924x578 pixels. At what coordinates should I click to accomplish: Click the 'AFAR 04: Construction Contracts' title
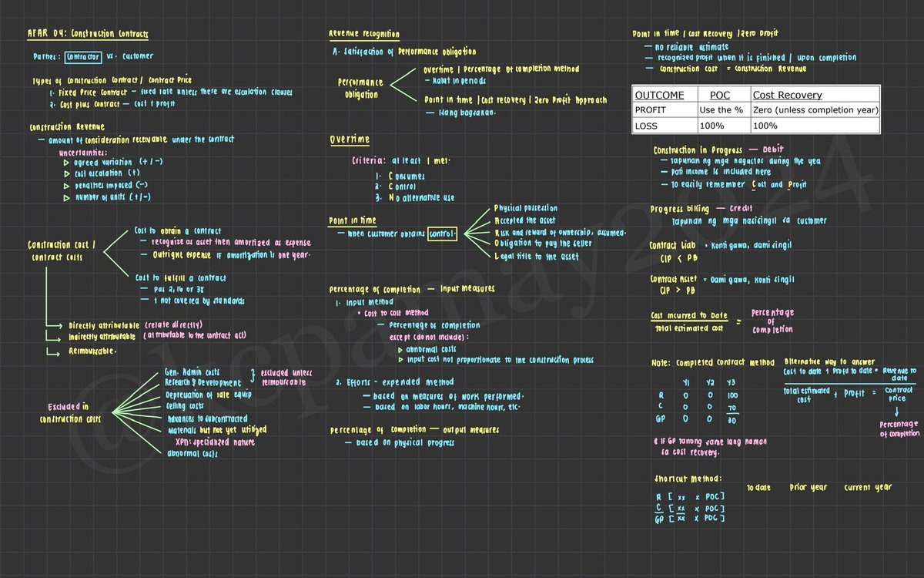(x=88, y=34)
